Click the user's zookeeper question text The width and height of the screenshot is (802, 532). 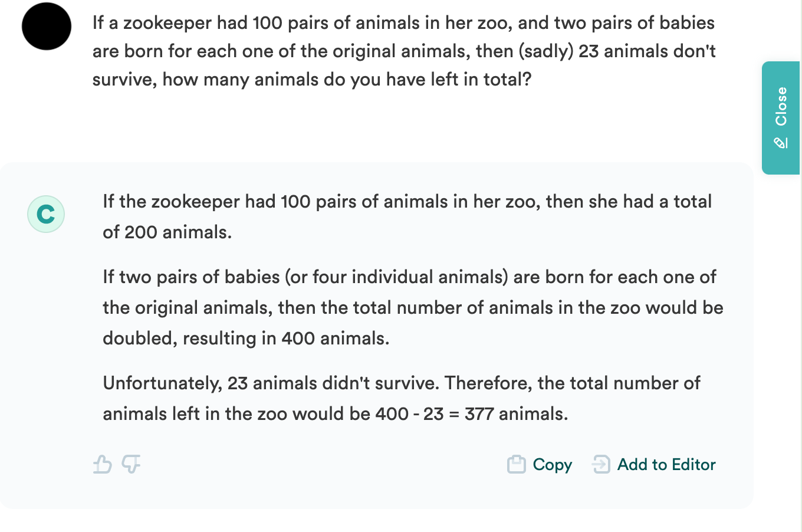point(404,51)
